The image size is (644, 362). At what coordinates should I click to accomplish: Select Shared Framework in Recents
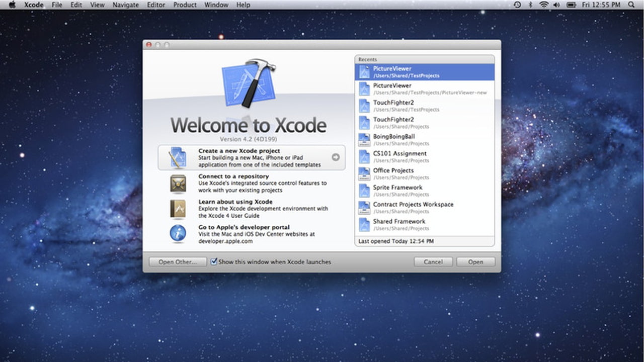(x=425, y=225)
